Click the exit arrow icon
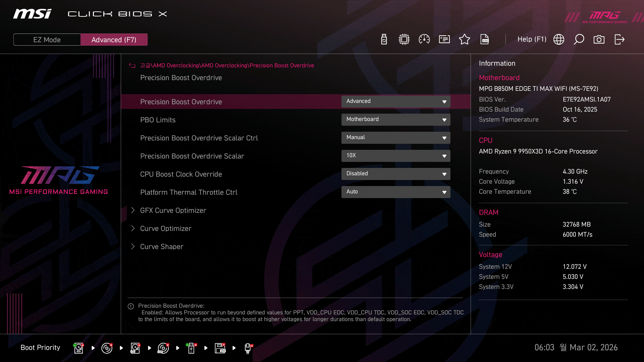Image resolution: width=644 pixels, height=362 pixels. point(619,40)
